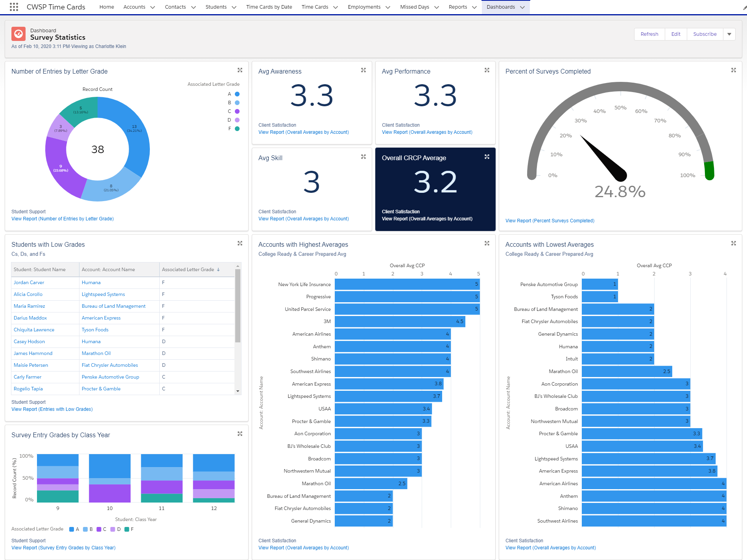Click the grade F legend swatch in donut chart
The image size is (747, 560).
(x=237, y=129)
